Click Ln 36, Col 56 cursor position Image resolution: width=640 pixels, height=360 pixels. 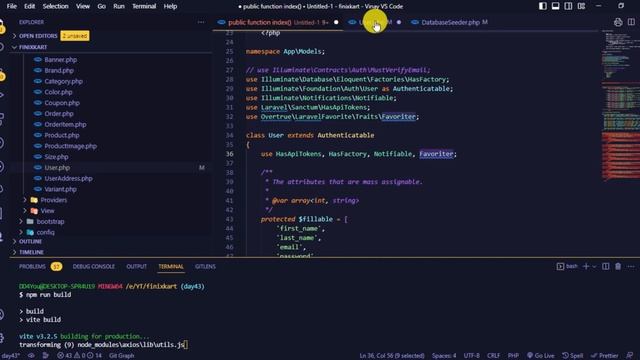coord(392,356)
